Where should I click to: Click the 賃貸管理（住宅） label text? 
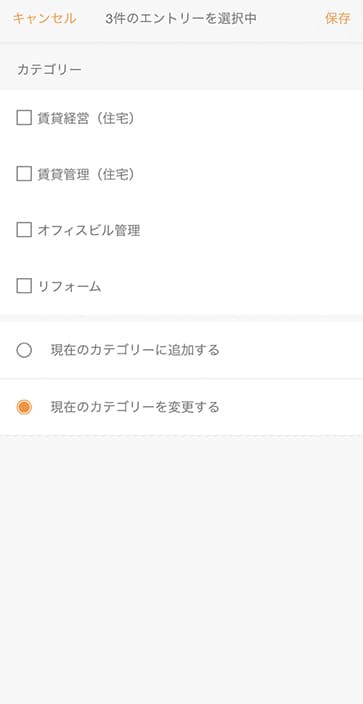point(86,174)
